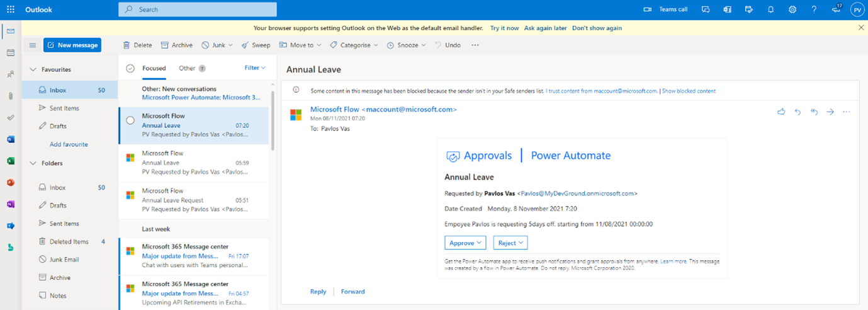Screen dimensions: 868x310
Task: Open the Categorise dropdown
Action: coord(354,45)
